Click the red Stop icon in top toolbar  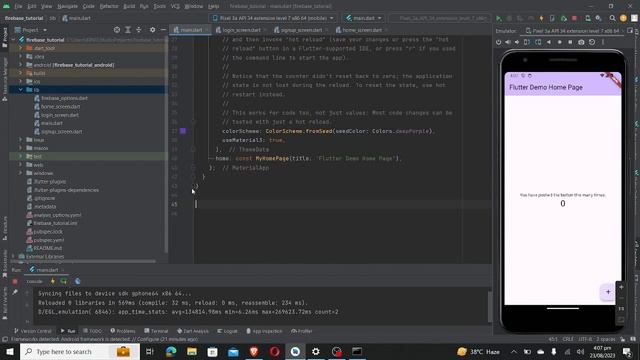click(574, 18)
